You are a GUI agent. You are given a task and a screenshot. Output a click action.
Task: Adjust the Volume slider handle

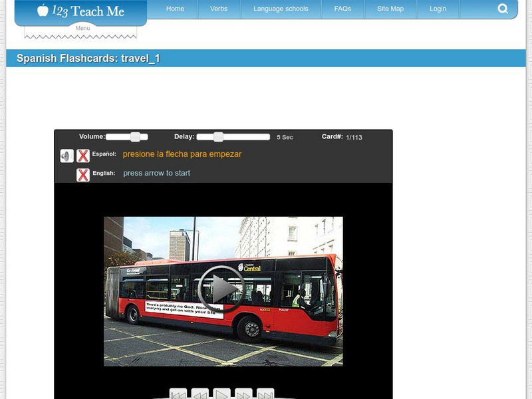point(136,137)
